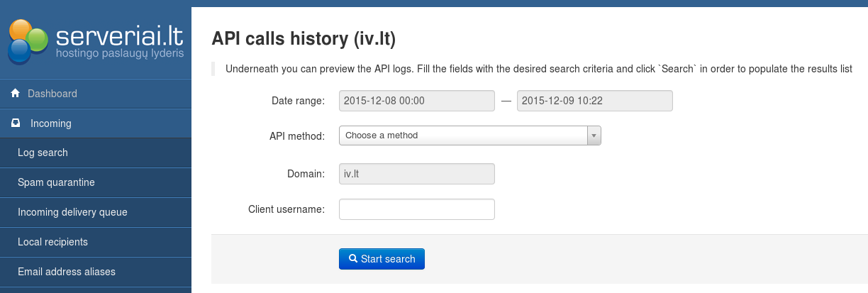
Task: Open Email address aliases
Action: point(66,272)
